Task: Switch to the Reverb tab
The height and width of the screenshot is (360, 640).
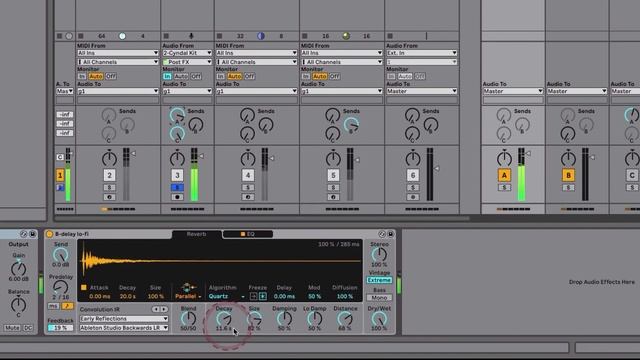Action: point(196,234)
